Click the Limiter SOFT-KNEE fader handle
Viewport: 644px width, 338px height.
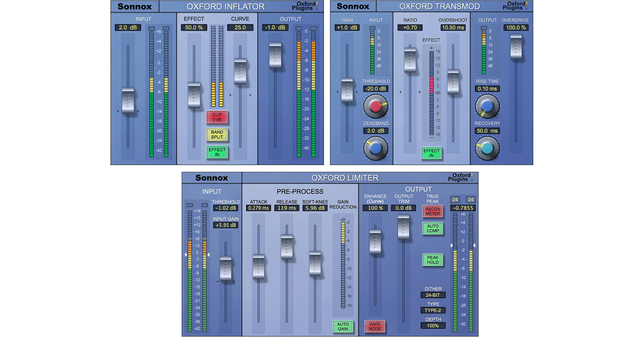pos(315,263)
